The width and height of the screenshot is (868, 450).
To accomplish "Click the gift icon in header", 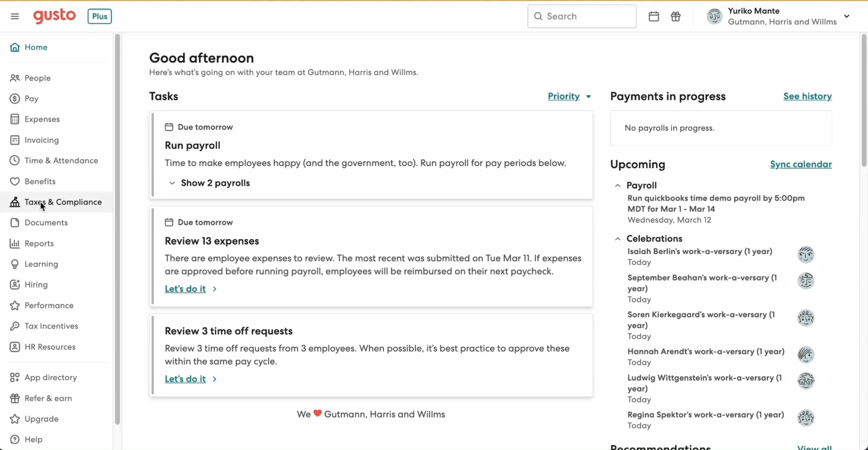I will [676, 16].
